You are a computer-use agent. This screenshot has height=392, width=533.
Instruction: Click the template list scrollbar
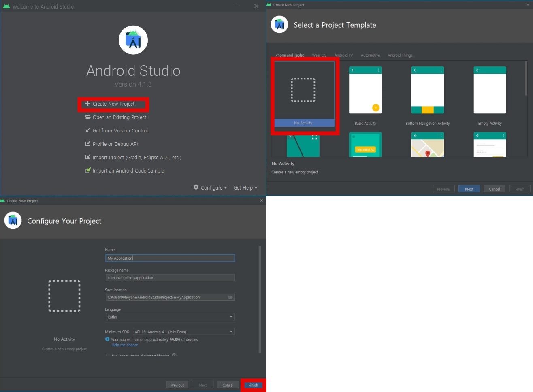tap(526, 79)
